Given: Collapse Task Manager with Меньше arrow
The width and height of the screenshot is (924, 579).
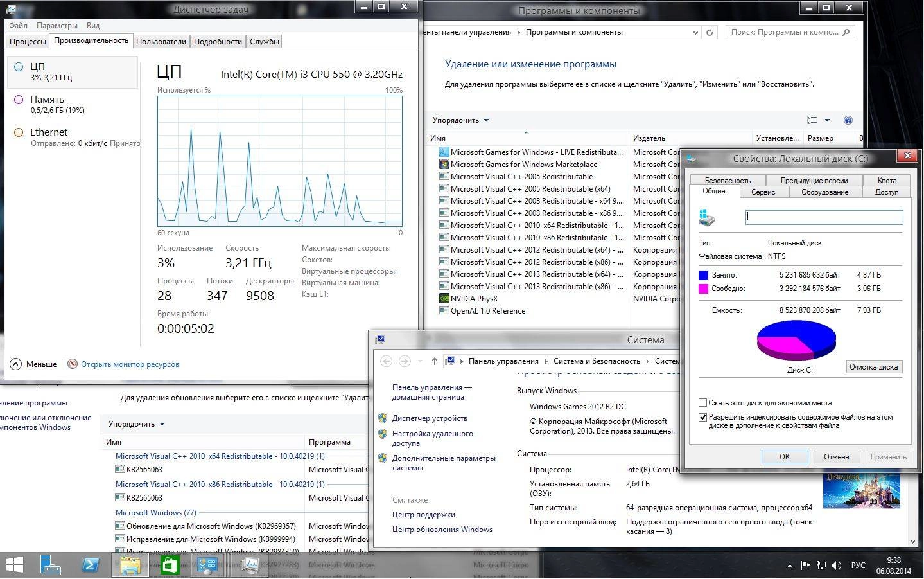Looking at the screenshot, I should (16, 364).
